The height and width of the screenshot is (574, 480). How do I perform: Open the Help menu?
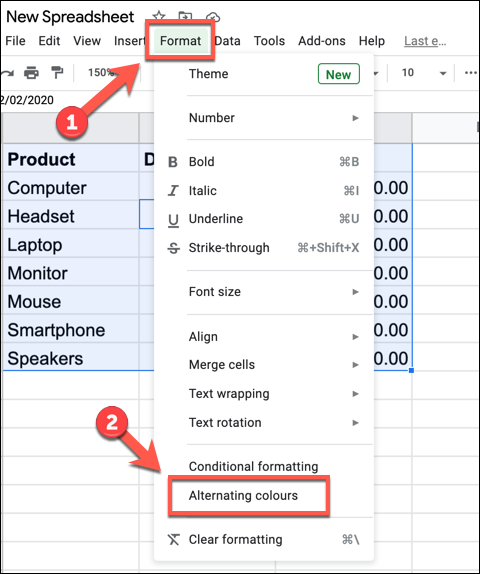click(372, 41)
